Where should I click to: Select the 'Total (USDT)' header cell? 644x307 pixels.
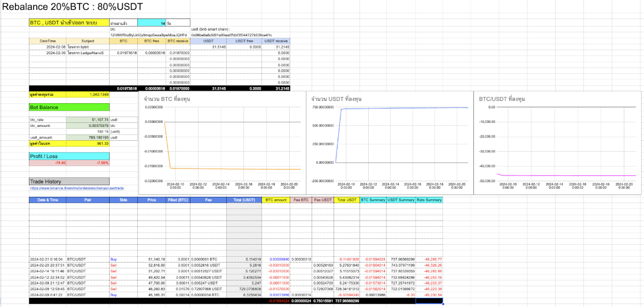click(244, 200)
